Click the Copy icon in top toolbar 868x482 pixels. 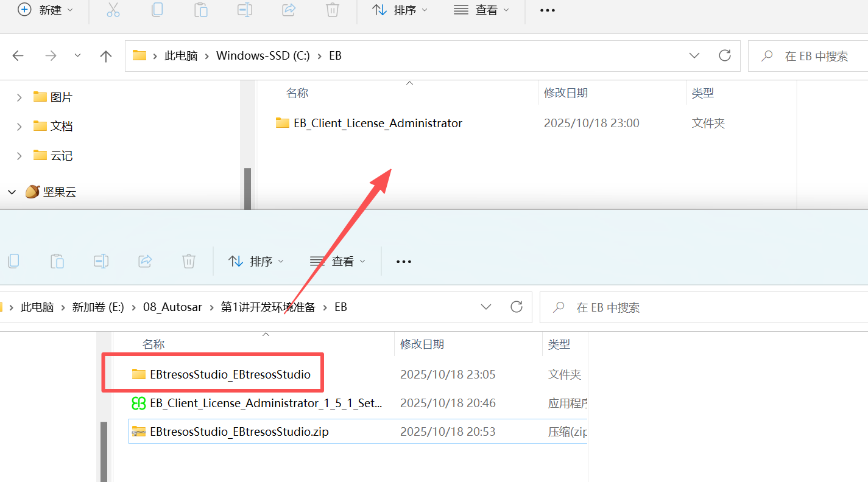157,10
